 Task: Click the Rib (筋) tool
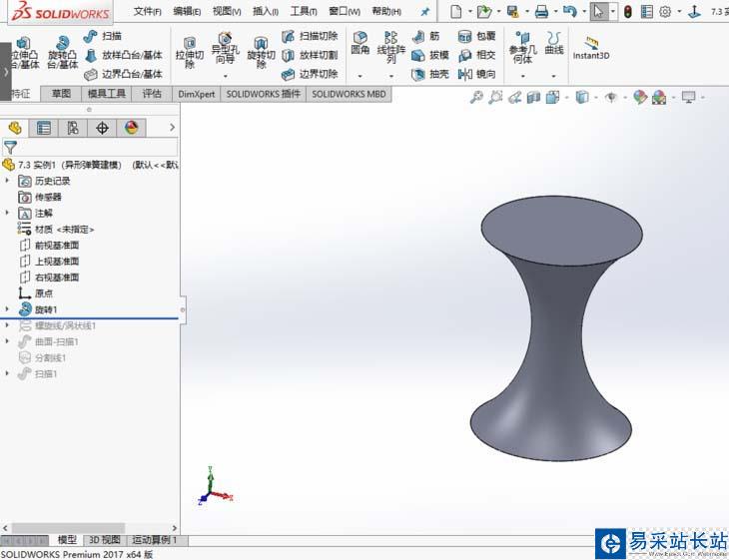(x=425, y=36)
